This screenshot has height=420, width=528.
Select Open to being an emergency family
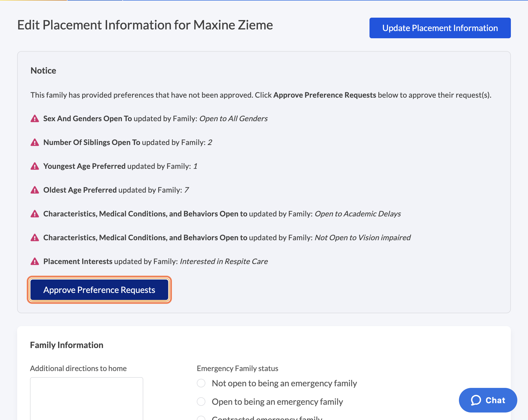pos(201,402)
